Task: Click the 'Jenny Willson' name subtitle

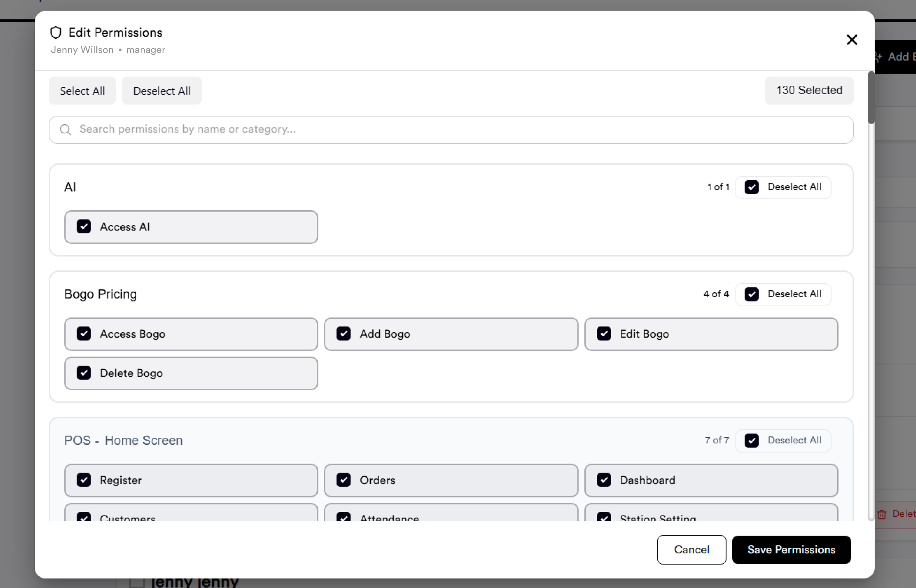Action: [x=82, y=50]
